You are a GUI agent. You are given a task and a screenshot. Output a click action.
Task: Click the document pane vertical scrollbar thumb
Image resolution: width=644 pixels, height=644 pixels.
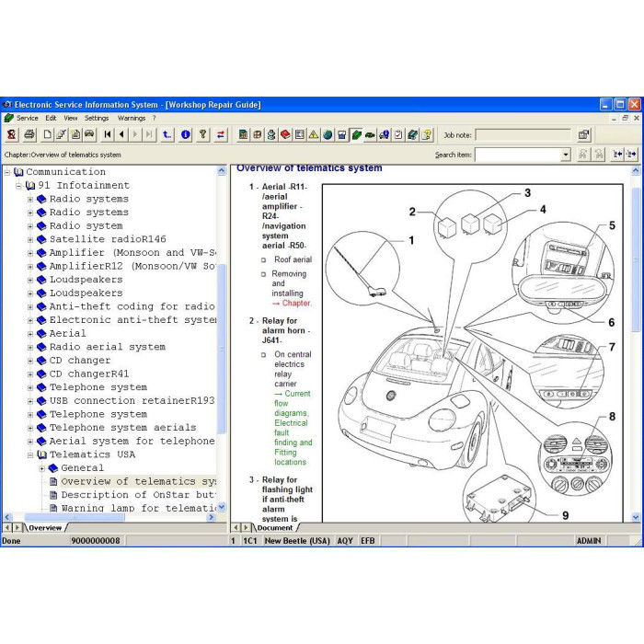(636, 260)
